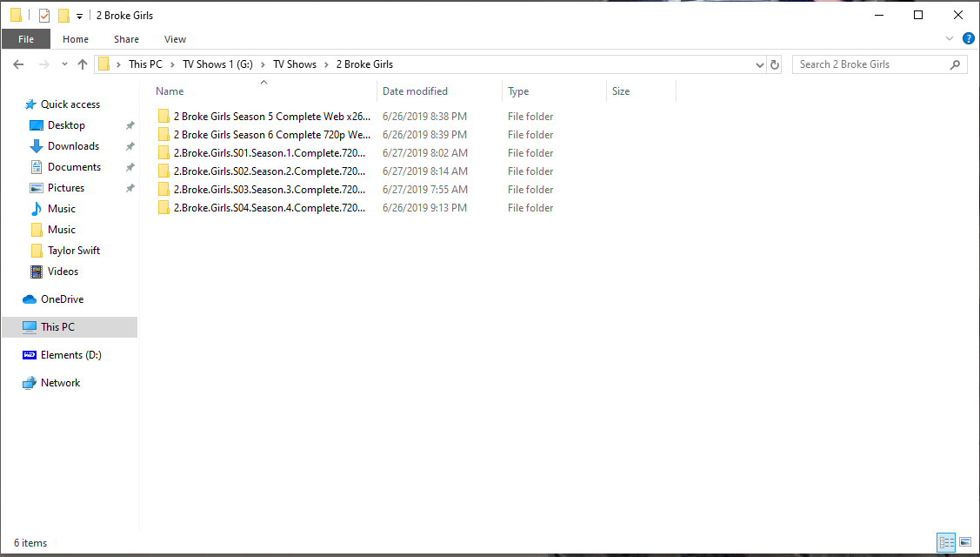Click the 6 items status bar text
Image resolution: width=980 pixels, height=557 pixels.
[x=30, y=543]
